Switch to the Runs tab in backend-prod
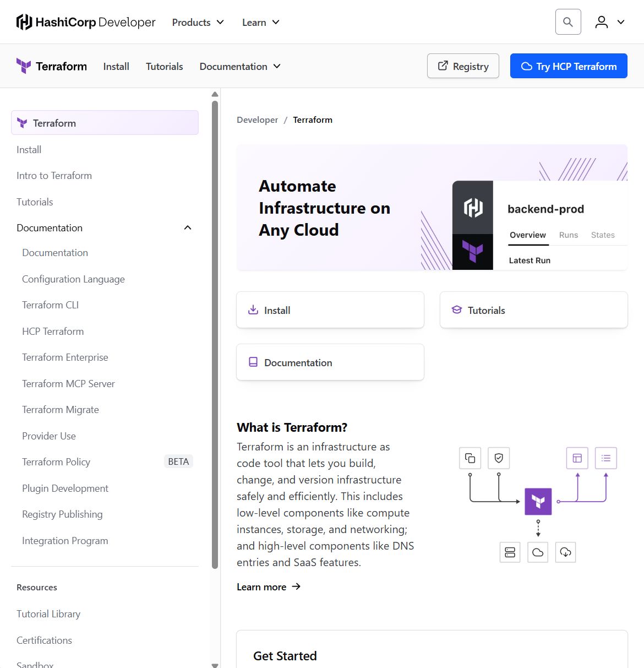This screenshot has width=644, height=668. [x=569, y=235]
